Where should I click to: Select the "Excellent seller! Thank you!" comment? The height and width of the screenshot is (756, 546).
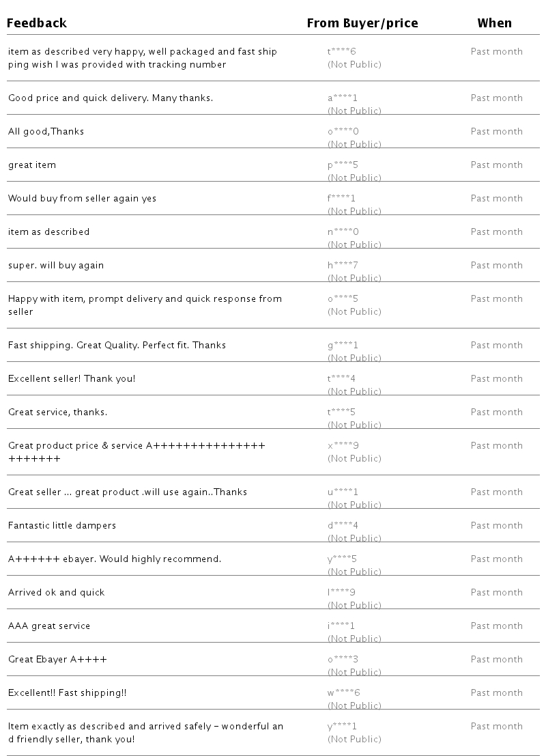point(72,379)
